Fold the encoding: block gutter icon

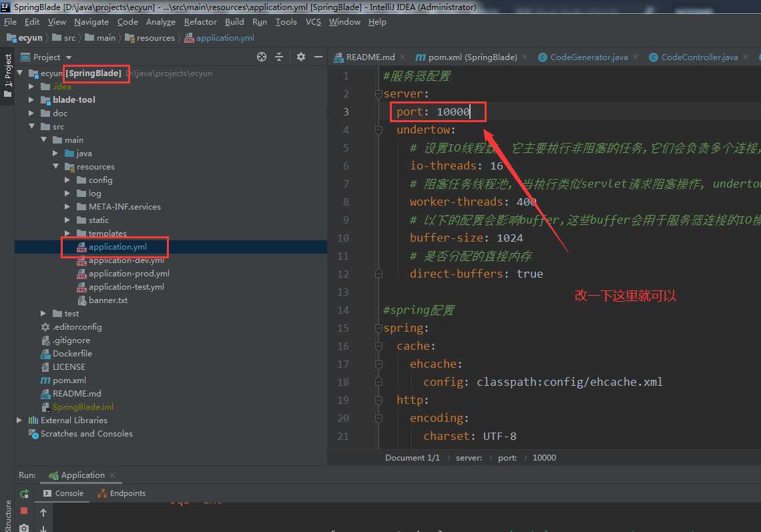pyautogui.click(x=378, y=418)
